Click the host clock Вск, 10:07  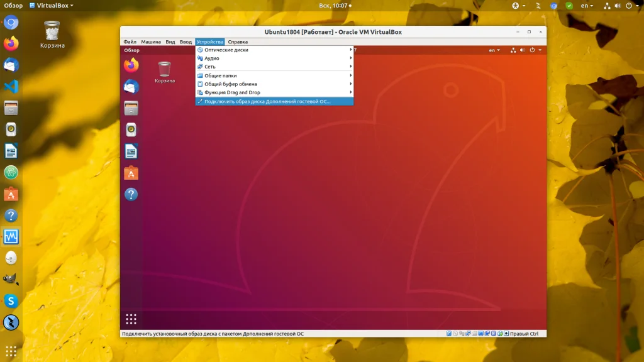[333, 6]
